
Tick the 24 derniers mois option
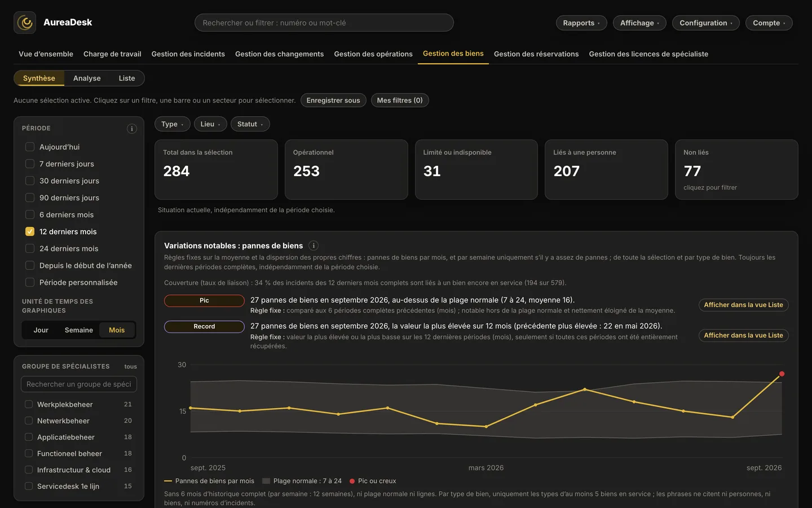click(x=30, y=248)
